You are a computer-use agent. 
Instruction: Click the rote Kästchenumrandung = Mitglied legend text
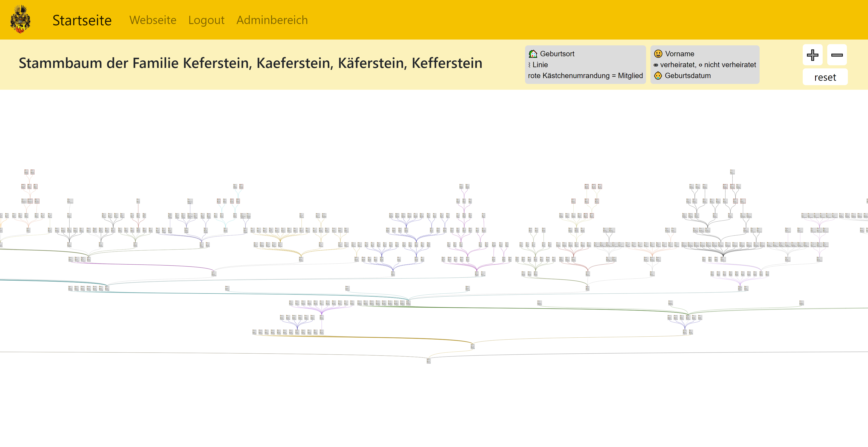pyautogui.click(x=585, y=76)
